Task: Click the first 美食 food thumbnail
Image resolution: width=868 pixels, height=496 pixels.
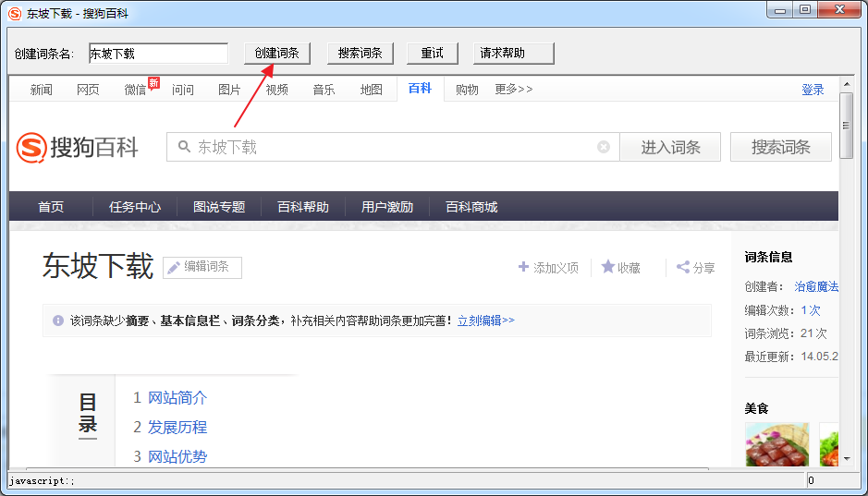Action: [x=777, y=444]
